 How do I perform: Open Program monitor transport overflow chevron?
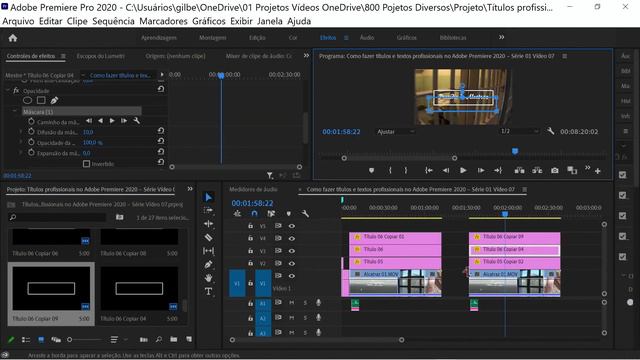[587, 168]
